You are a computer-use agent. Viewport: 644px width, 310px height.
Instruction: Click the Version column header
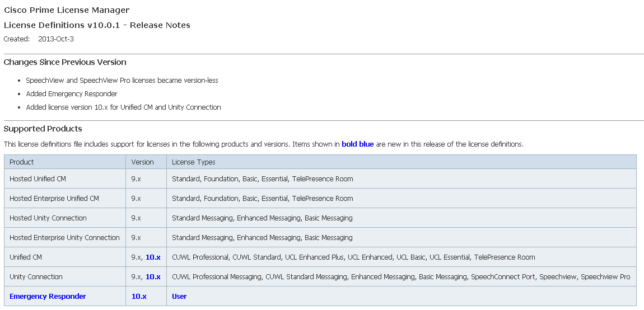pos(146,162)
